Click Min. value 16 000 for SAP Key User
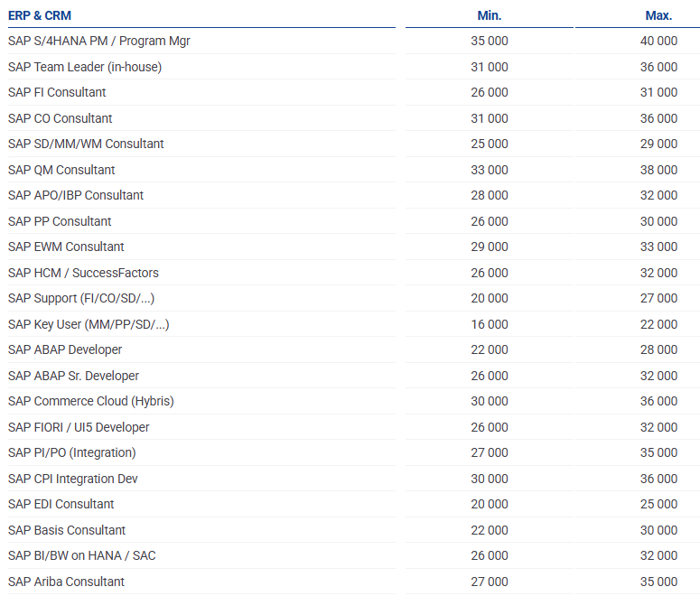This screenshot has height=596, width=700. [490, 324]
